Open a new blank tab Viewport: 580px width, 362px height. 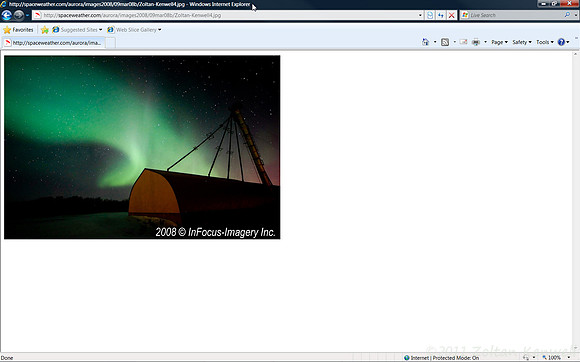[111, 43]
